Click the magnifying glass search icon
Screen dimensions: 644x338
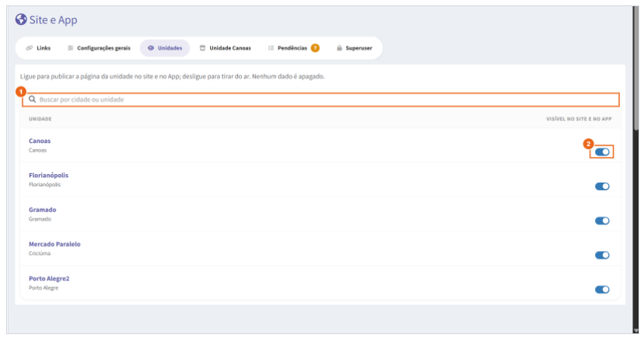tap(32, 99)
